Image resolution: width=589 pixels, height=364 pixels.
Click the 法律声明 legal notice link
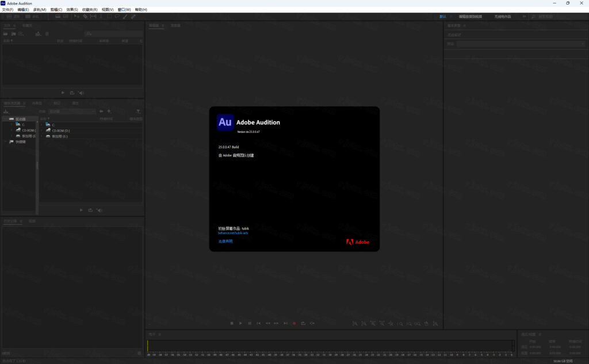[225, 241]
